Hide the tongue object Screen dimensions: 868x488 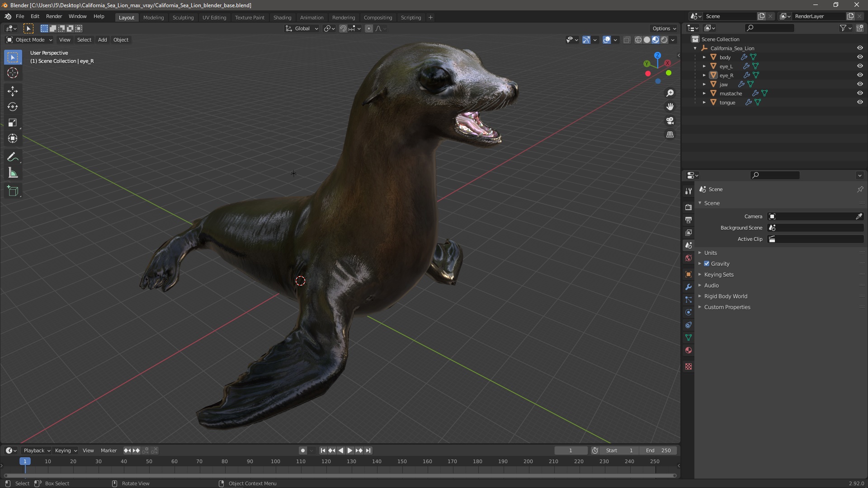860,102
